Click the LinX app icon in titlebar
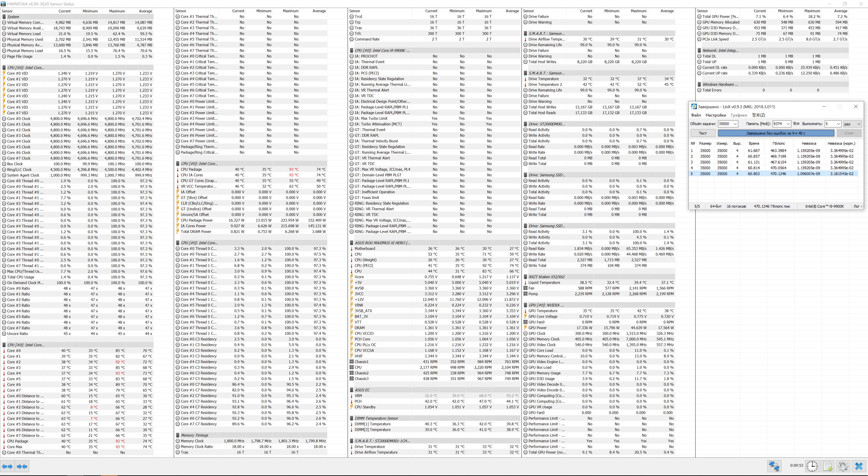The image size is (868, 476). point(694,106)
